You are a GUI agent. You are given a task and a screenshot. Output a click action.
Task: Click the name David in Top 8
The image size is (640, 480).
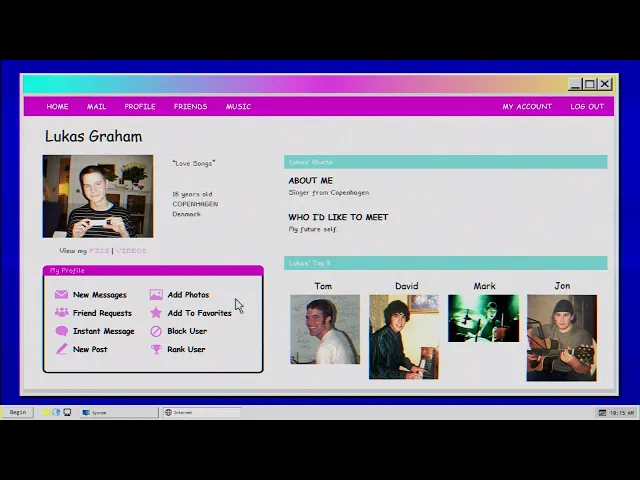click(407, 286)
